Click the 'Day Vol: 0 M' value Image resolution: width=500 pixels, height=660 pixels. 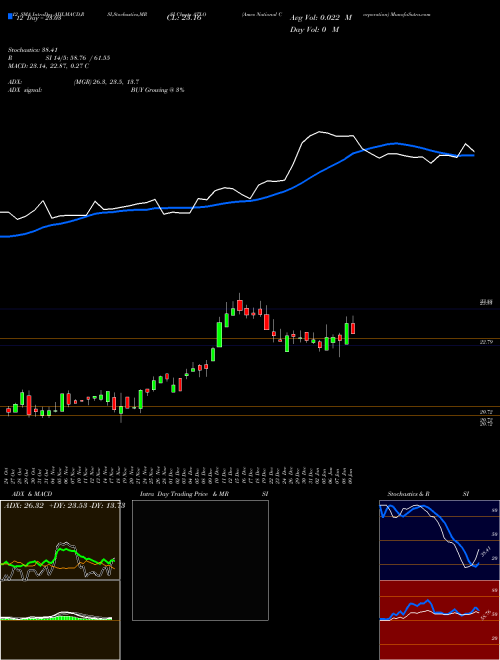coord(314,30)
